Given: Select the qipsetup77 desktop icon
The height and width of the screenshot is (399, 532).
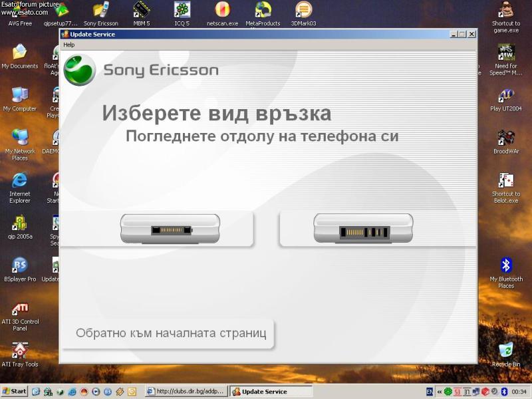Looking at the screenshot, I should tap(61, 15).
